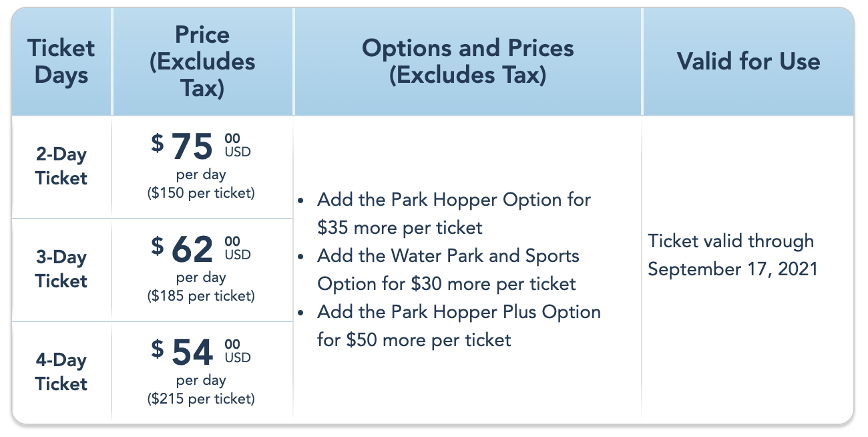Select the Price (Excludes Tax) header
Screen dimensions: 868x437
pos(202,61)
